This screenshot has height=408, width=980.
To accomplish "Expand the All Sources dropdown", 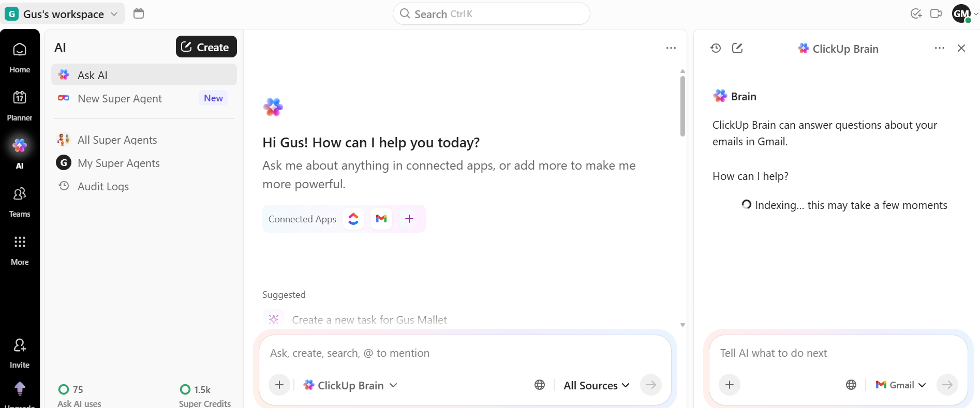I will click(596, 385).
